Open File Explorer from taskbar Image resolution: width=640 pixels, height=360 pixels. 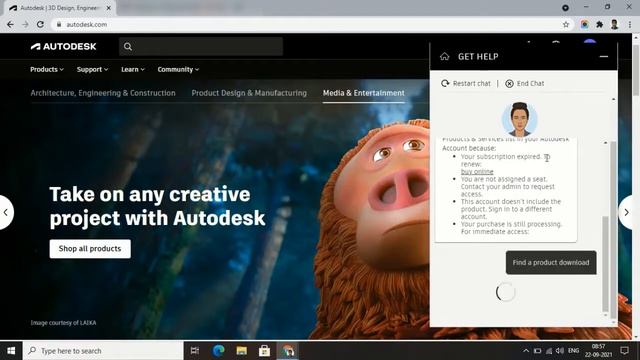tap(242, 351)
